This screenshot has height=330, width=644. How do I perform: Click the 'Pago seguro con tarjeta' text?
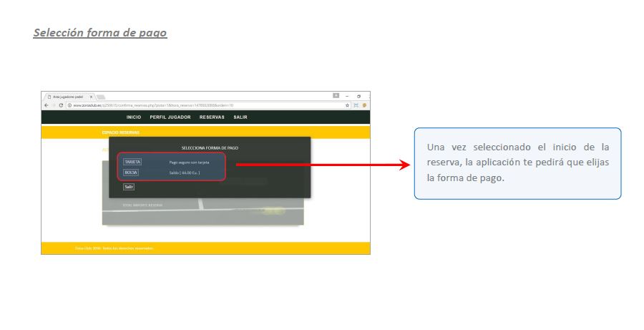189,162
